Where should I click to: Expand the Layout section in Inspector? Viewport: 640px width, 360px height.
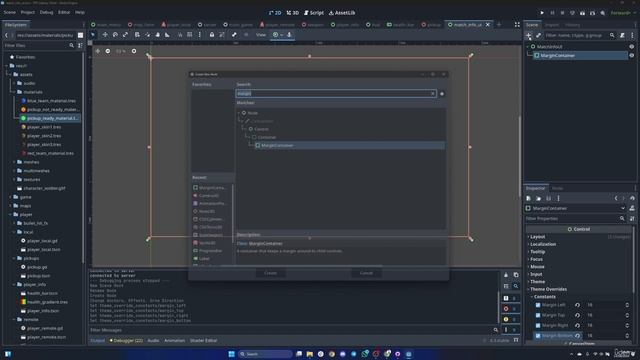click(537, 237)
